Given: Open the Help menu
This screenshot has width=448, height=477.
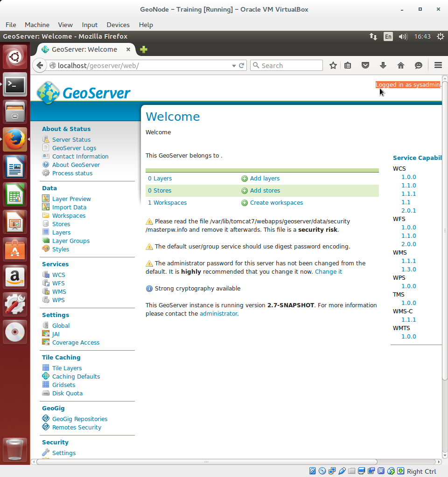Looking at the screenshot, I should coord(146,25).
